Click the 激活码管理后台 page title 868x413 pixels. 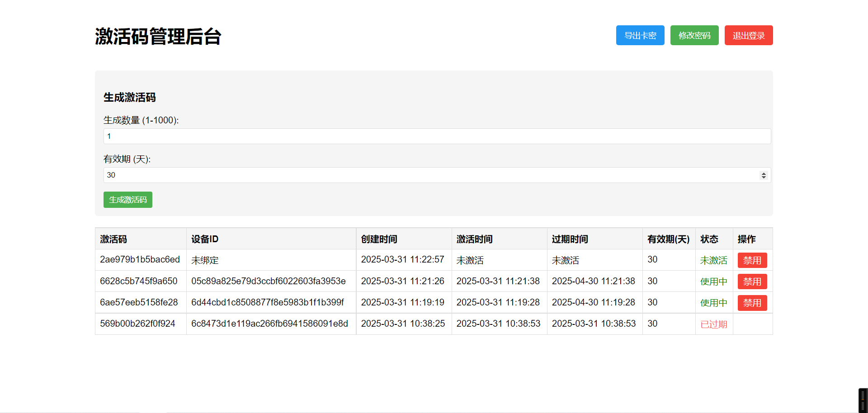[x=158, y=37]
